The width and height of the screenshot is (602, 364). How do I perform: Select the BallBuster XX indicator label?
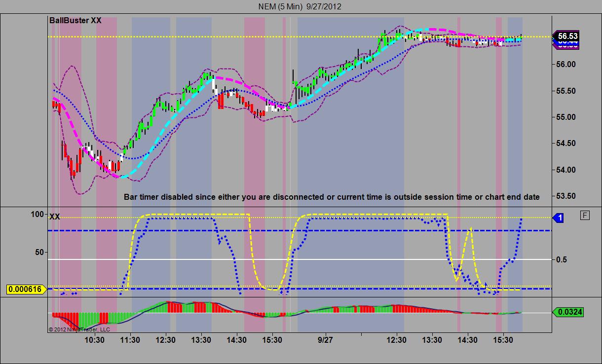pos(75,20)
